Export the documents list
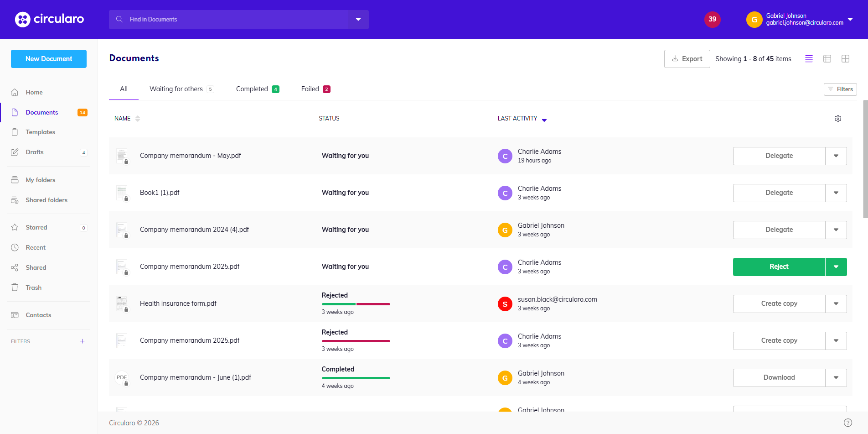Viewport: 868px width, 434px height. pos(687,59)
